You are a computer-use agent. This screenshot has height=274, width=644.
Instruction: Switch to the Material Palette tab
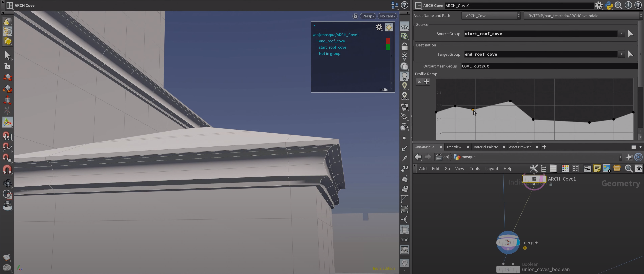coord(485,147)
